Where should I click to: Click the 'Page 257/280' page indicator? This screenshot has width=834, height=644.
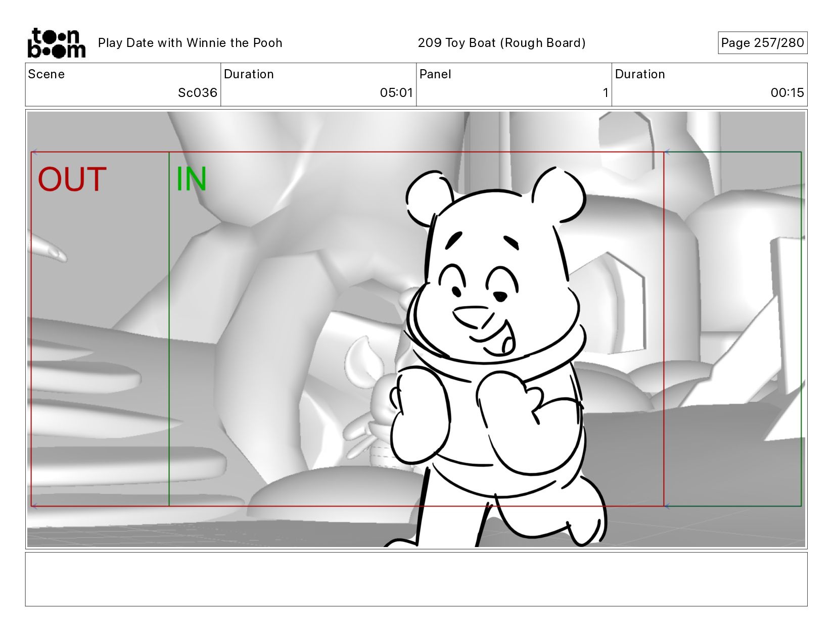coord(762,43)
